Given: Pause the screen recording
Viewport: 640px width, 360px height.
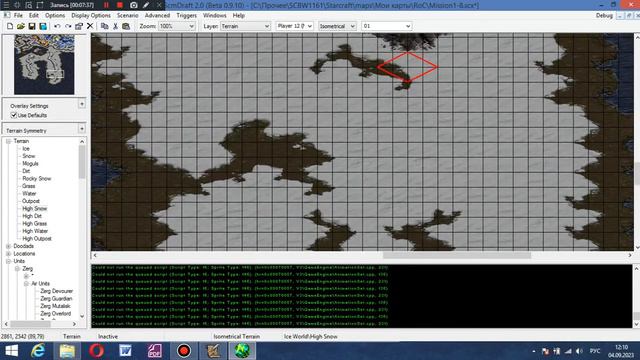Looking at the screenshot, I should click(106, 5).
